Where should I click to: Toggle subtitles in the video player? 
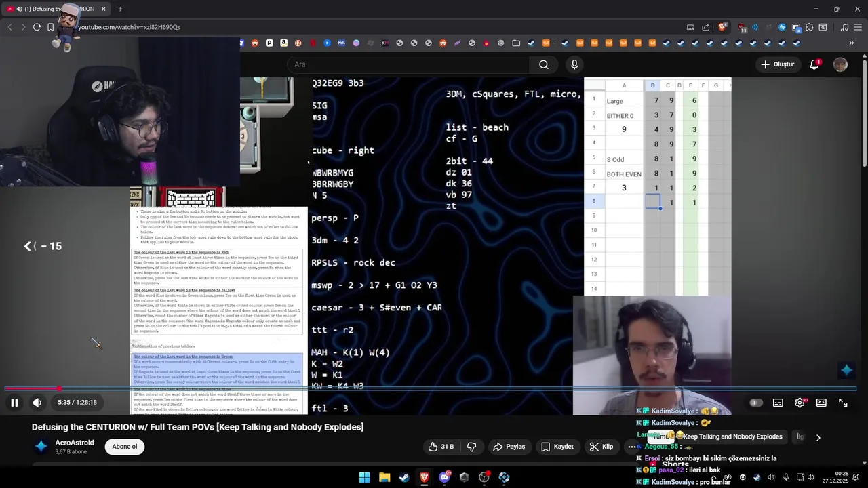click(778, 403)
